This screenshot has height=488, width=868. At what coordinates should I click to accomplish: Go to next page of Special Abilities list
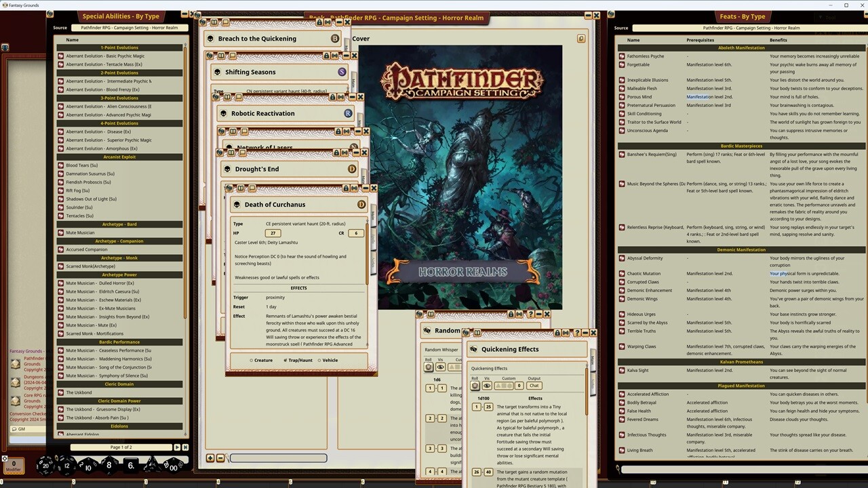point(178,447)
